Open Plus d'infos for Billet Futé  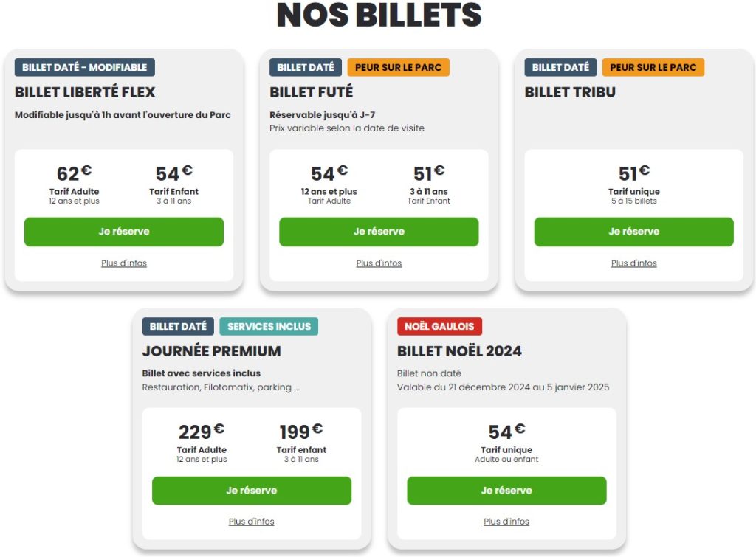click(378, 263)
